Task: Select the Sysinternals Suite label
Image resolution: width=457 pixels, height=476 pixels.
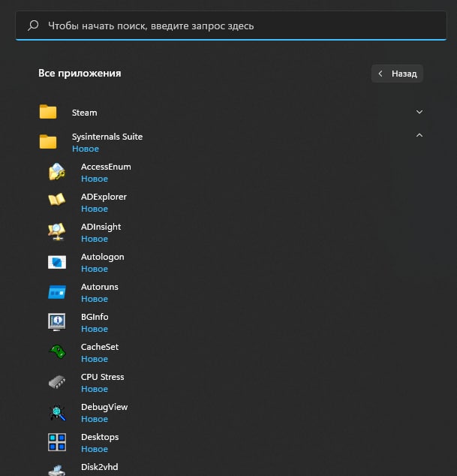Action: pos(107,137)
